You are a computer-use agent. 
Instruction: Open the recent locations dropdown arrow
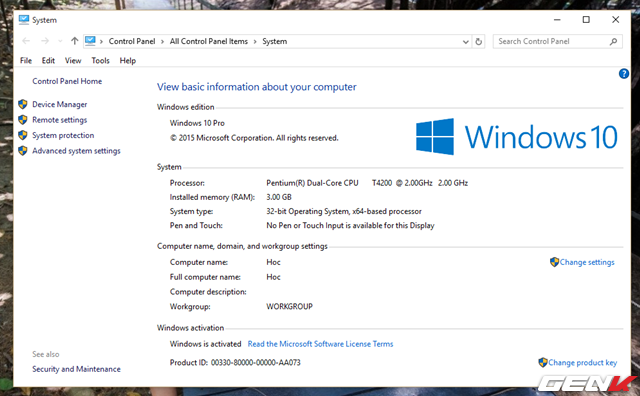pos(60,41)
